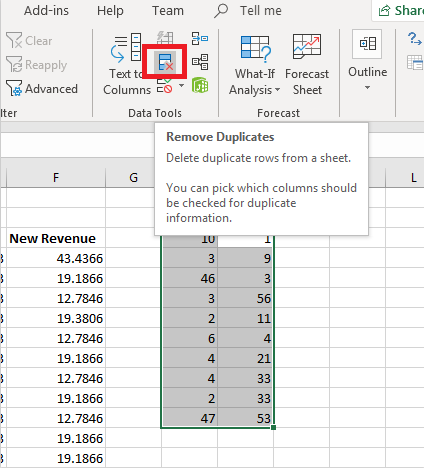Click the Reapply filter button
424x468 pixels.
coord(37,65)
